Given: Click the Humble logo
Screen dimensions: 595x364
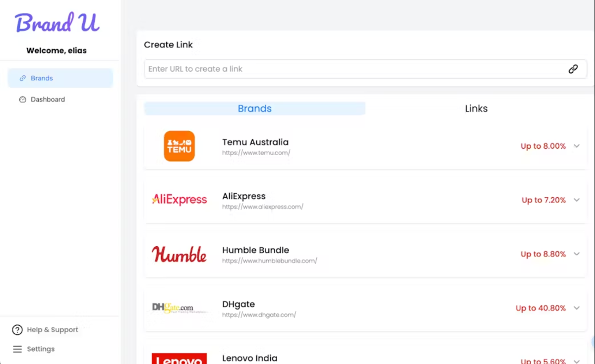Looking at the screenshot, I should tap(179, 254).
